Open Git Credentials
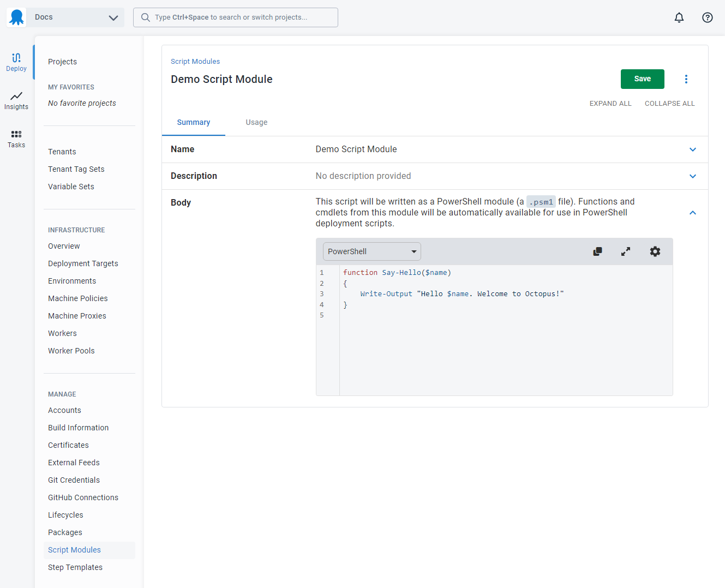The width and height of the screenshot is (725, 588). coord(74,480)
